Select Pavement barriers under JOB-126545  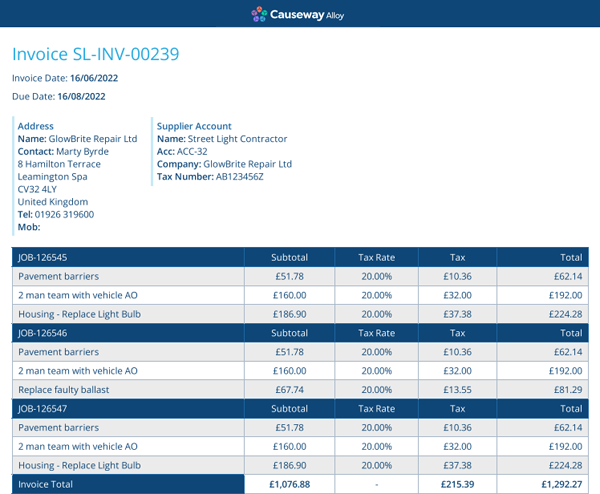coord(59,276)
